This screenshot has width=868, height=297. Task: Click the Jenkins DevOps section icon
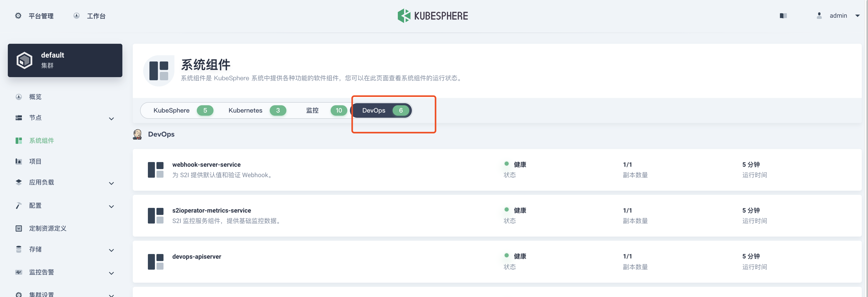click(137, 134)
